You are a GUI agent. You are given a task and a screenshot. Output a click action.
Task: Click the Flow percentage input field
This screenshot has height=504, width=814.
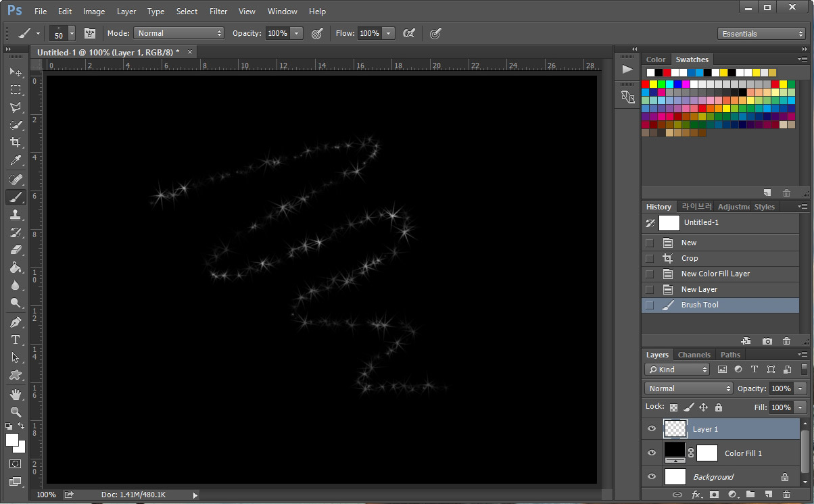pyautogui.click(x=368, y=33)
